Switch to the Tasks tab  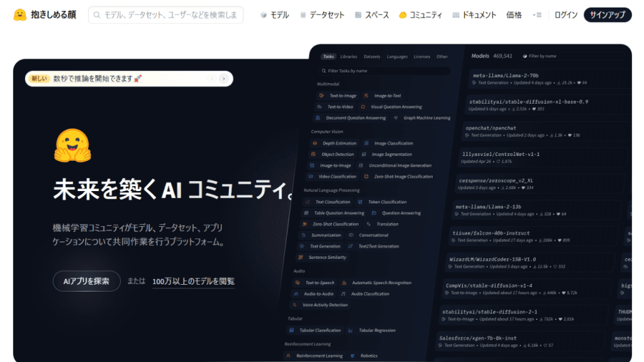point(328,57)
